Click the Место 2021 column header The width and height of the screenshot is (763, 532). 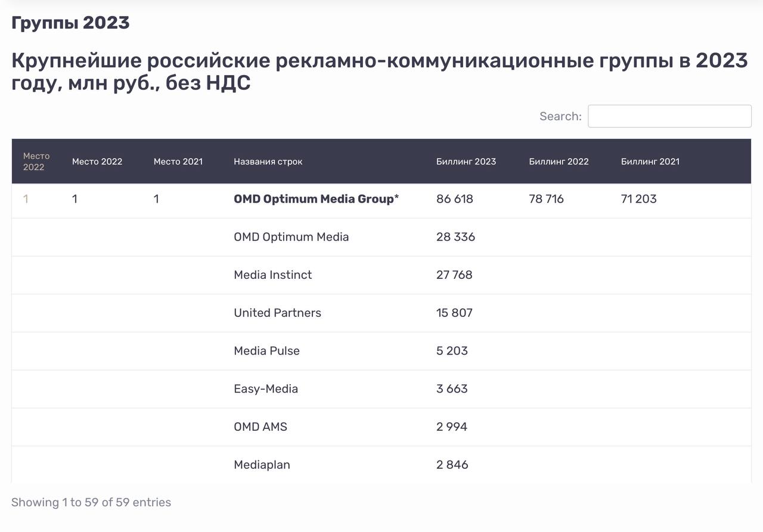tap(178, 161)
